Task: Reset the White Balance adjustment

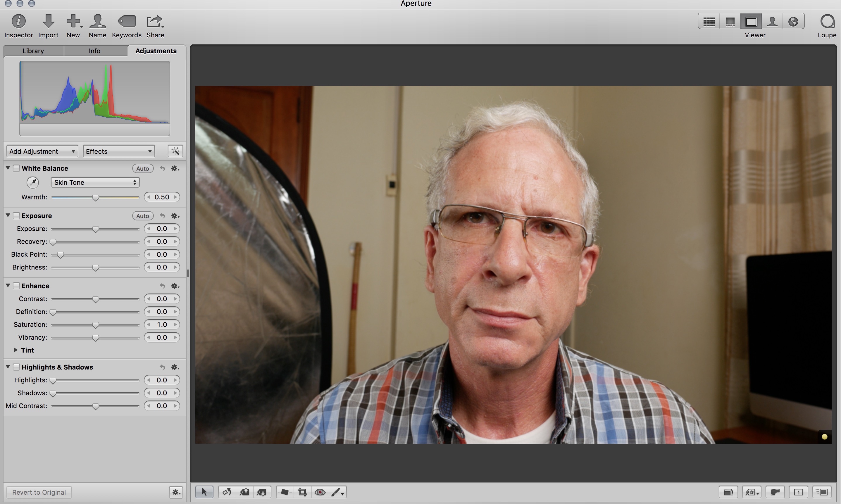Action: [x=162, y=168]
